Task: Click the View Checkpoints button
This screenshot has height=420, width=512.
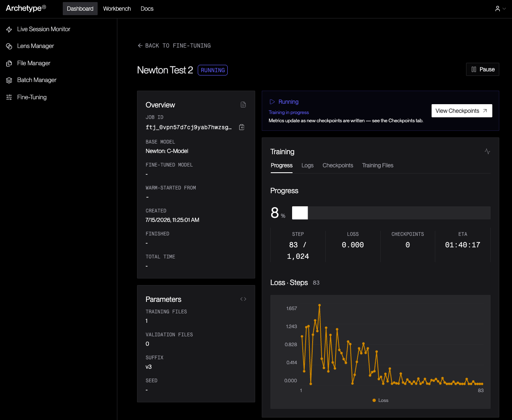Action: (x=462, y=111)
